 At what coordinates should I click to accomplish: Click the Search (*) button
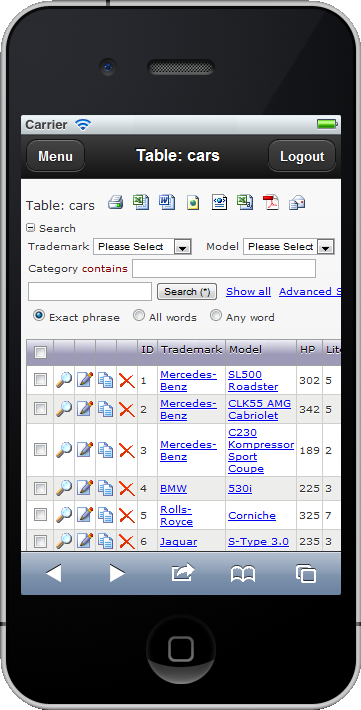tap(187, 292)
